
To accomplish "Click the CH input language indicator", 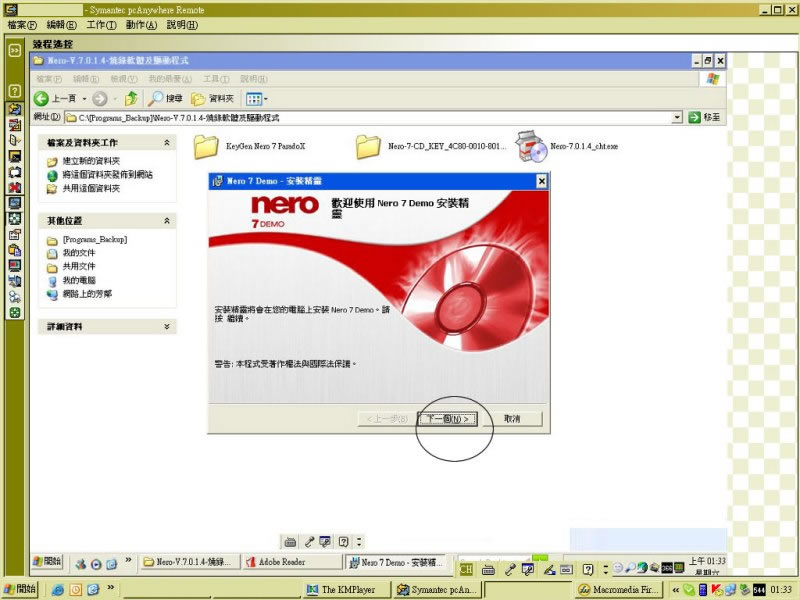I will click(466, 569).
